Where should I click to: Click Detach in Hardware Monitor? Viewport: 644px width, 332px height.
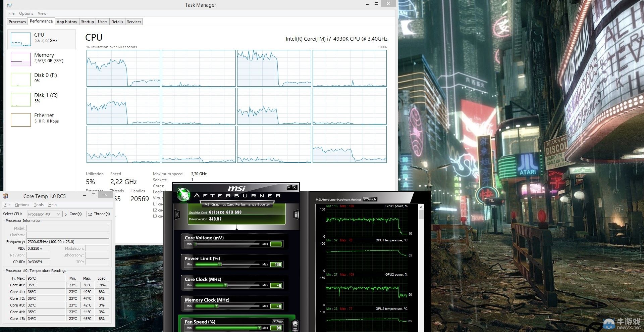pyautogui.click(x=370, y=199)
